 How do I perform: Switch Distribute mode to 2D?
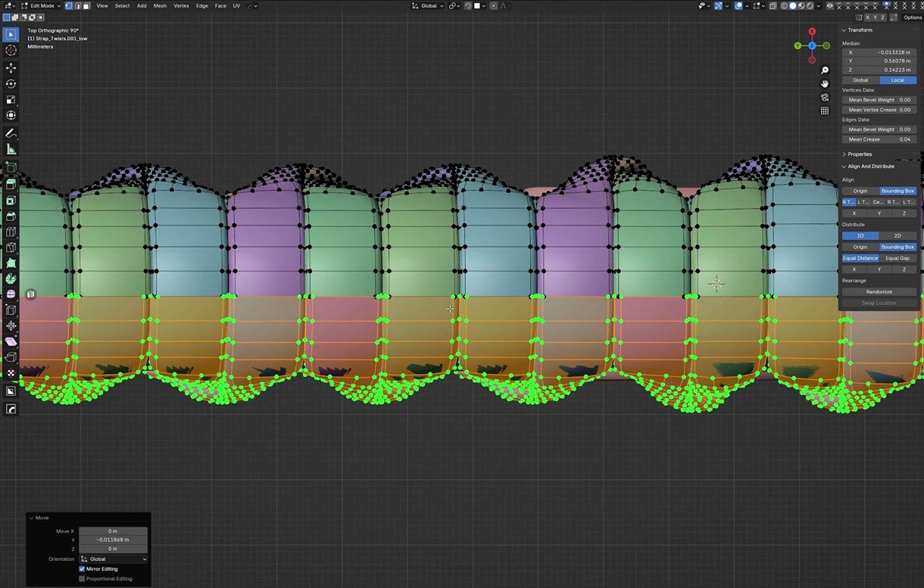tap(897, 235)
